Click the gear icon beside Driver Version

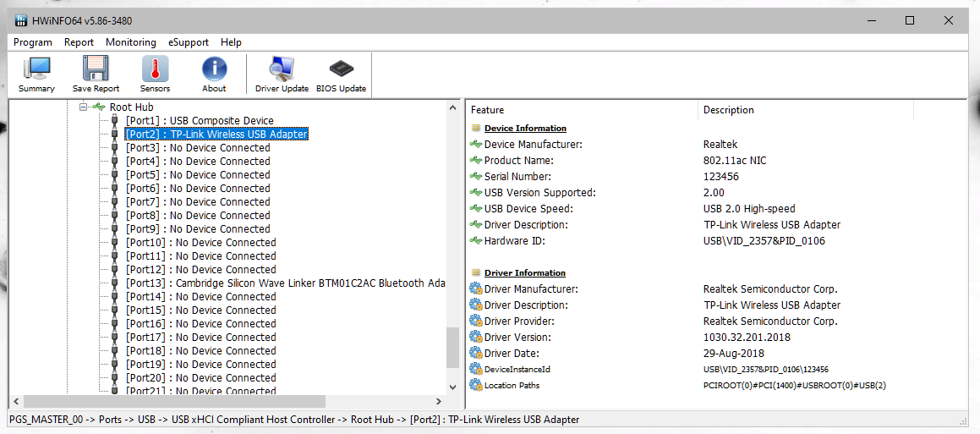(x=476, y=337)
